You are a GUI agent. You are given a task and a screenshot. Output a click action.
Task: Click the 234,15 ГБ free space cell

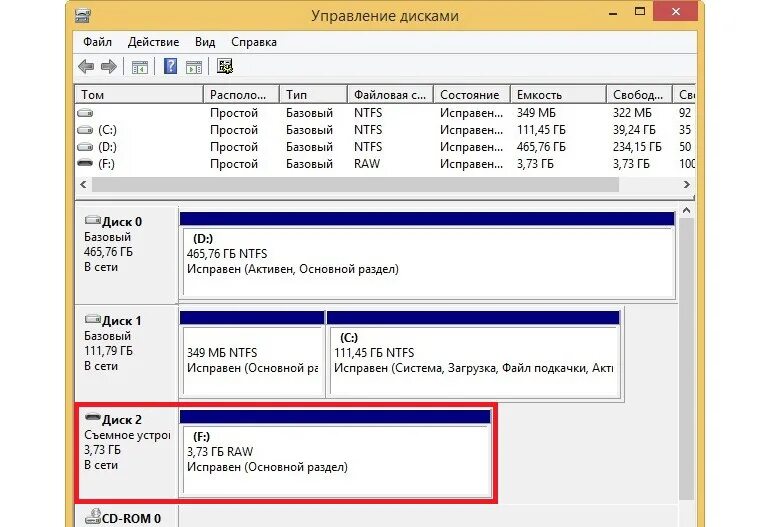(637, 147)
